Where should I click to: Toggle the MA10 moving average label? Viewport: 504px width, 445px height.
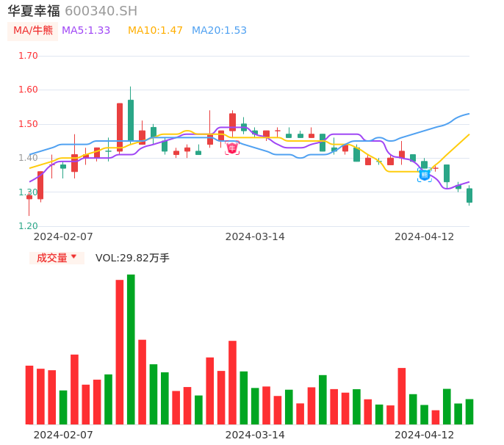click(x=155, y=31)
